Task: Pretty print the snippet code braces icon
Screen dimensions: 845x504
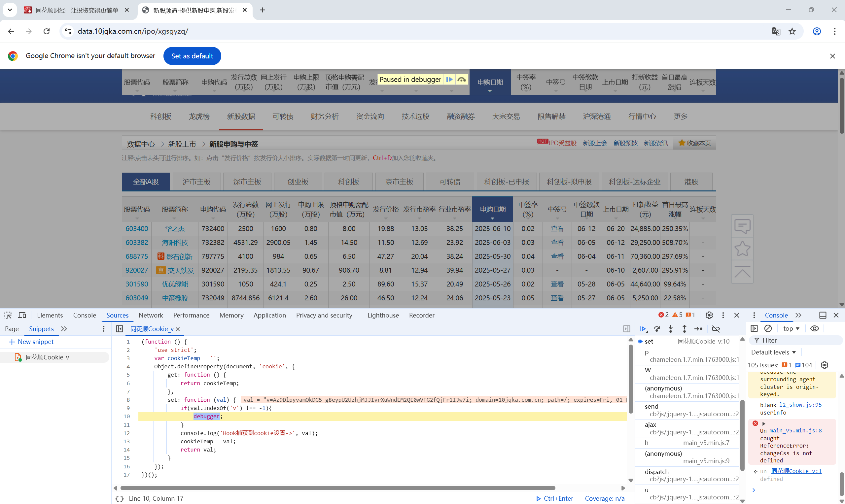Action: click(119, 498)
